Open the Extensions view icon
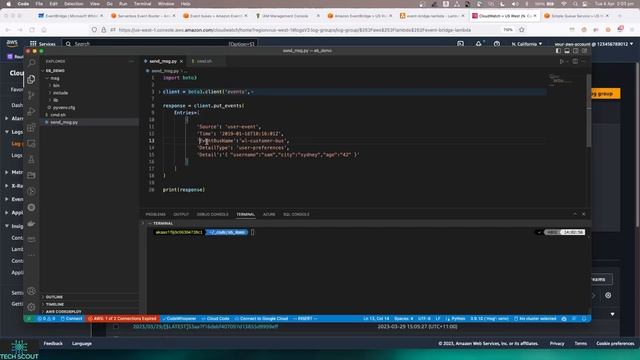 pos(31,127)
